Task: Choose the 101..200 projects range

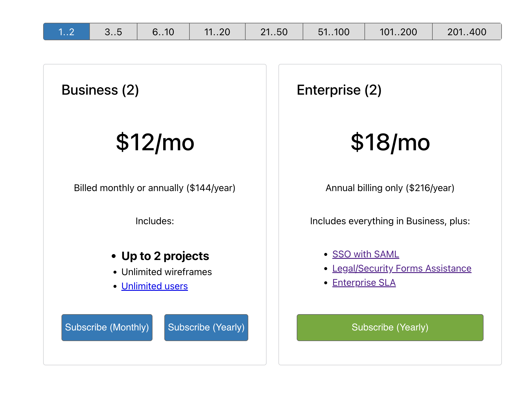Action: [398, 32]
